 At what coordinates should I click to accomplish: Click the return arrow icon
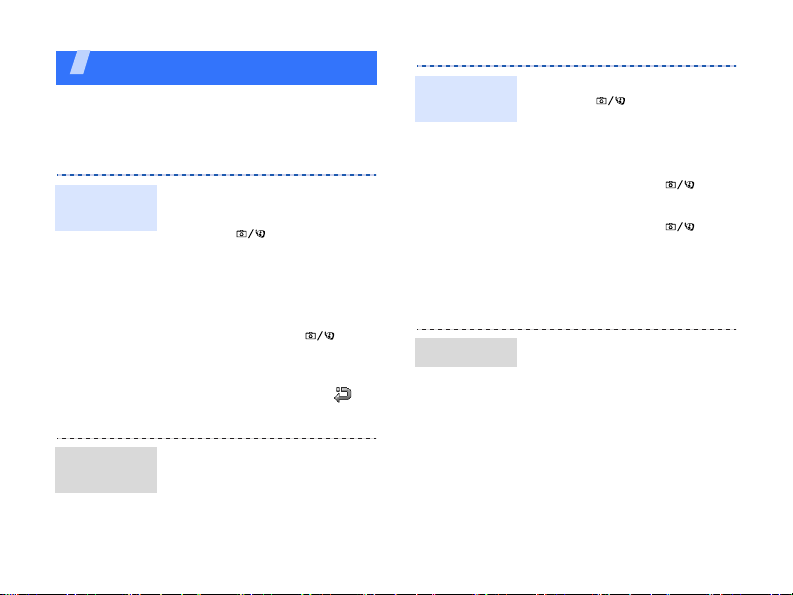click(342, 394)
